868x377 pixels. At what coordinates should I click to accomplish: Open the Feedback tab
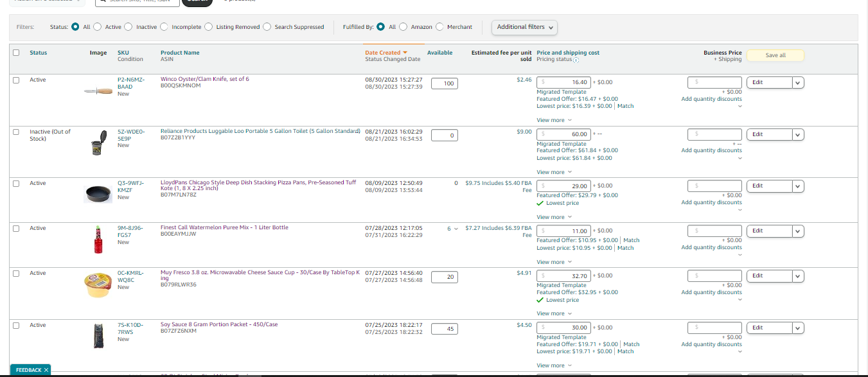(29, 370)
